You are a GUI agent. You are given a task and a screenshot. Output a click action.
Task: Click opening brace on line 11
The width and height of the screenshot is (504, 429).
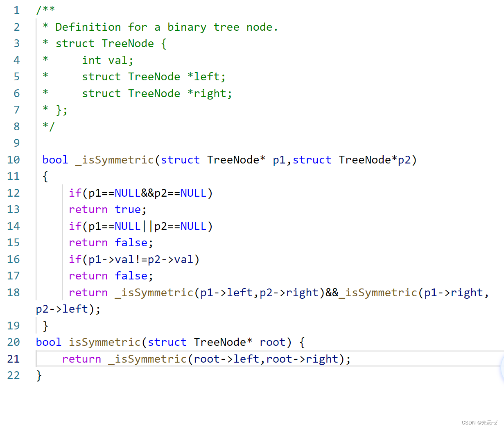[45, 177]
